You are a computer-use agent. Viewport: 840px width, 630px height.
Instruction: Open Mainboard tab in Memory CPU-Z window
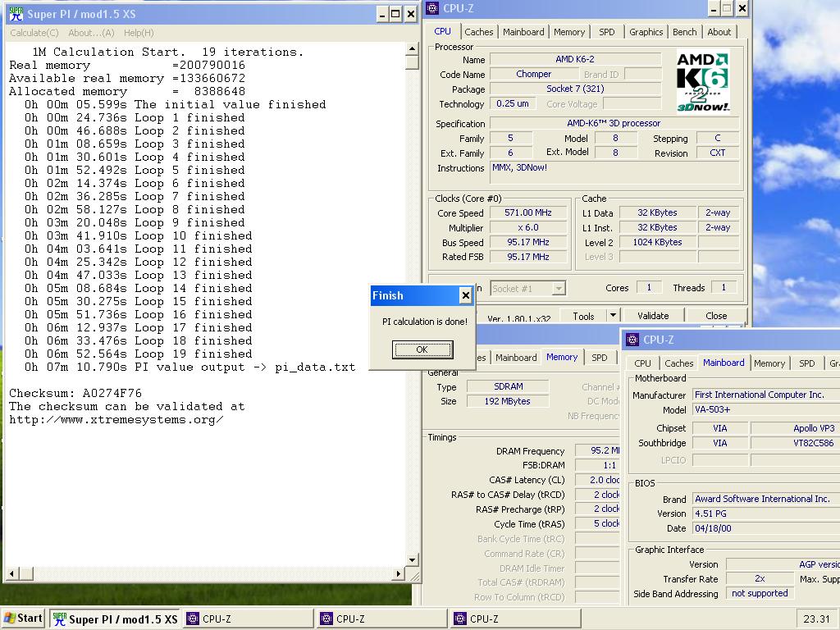click(x=516, y=358)
